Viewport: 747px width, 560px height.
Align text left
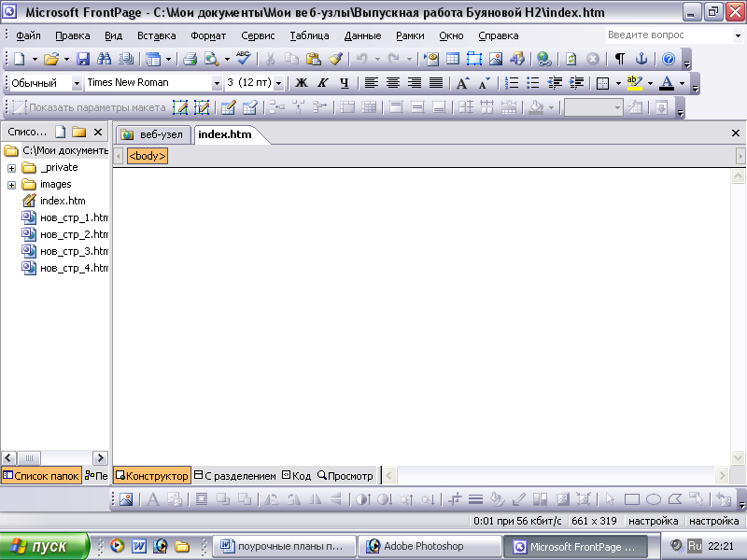(372, 83)
